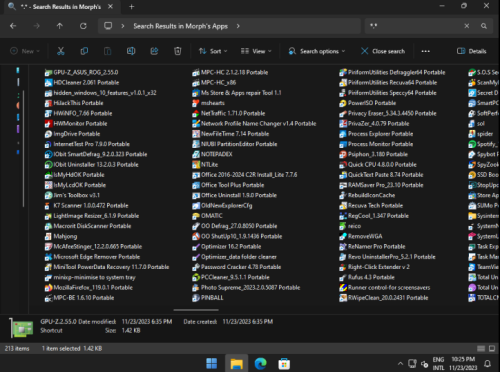Select Ms Store & Apps repair Tool 1.1
The width and height of the screenshot is (500, 372).
coord(237,93)
